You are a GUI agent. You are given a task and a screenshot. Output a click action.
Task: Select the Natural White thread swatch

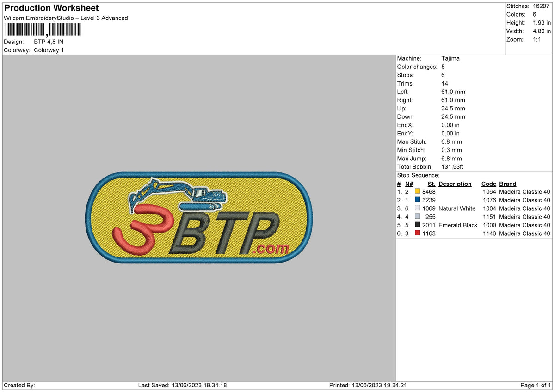point(418,208)
